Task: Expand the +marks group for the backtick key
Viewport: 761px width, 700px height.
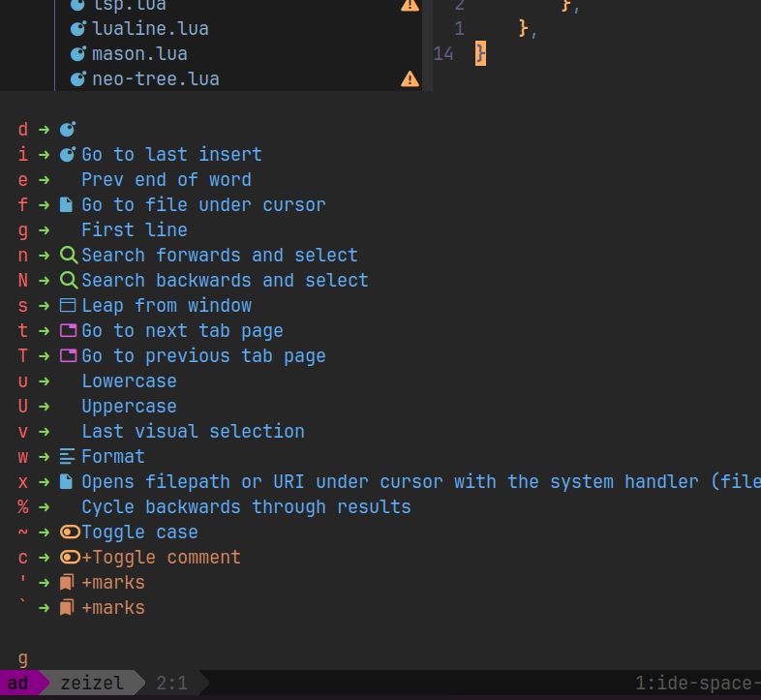Action: pos(113,608)
